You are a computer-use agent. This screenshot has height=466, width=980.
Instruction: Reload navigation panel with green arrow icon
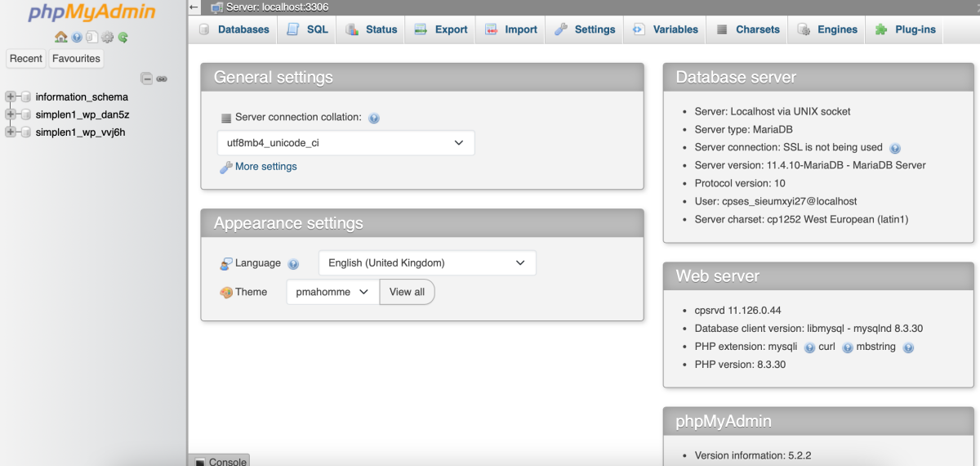[x=122, y=38]
